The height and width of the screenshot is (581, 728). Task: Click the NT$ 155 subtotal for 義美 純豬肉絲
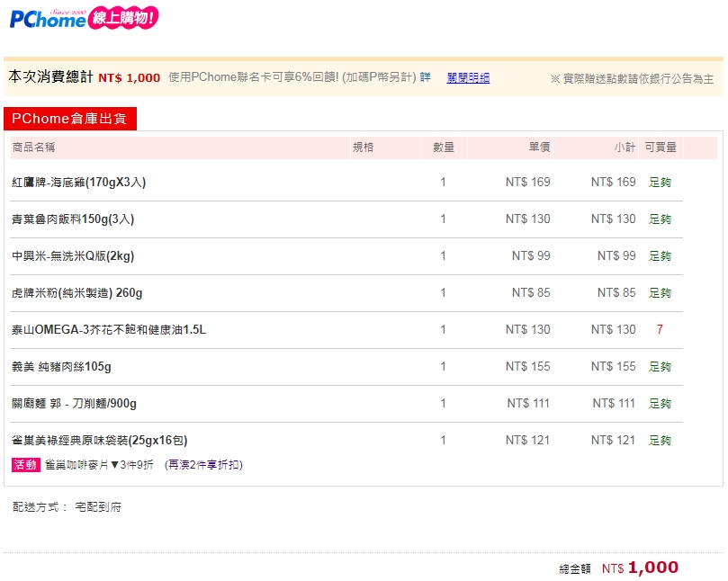click(614, 367)
